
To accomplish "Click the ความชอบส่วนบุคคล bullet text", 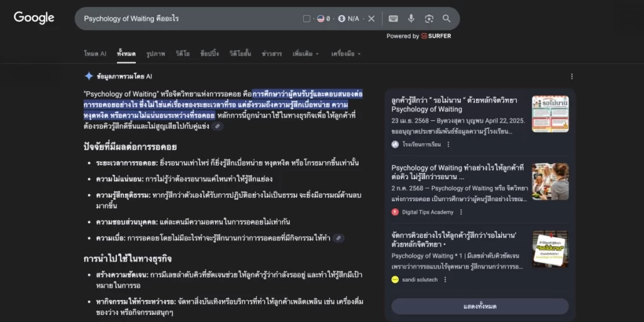I will 193,222.
